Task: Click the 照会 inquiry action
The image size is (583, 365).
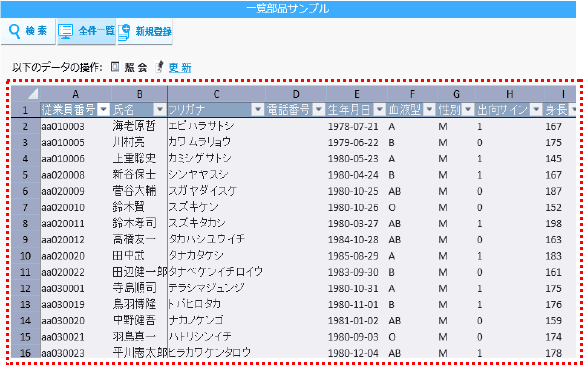Action: (136, 68)
